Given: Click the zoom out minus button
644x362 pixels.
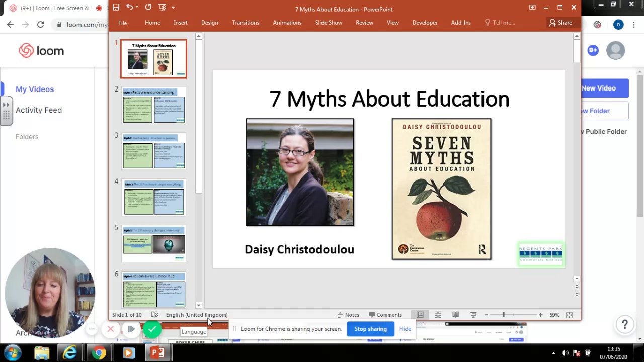Looking at the screenshot, I should coord(486,315).
